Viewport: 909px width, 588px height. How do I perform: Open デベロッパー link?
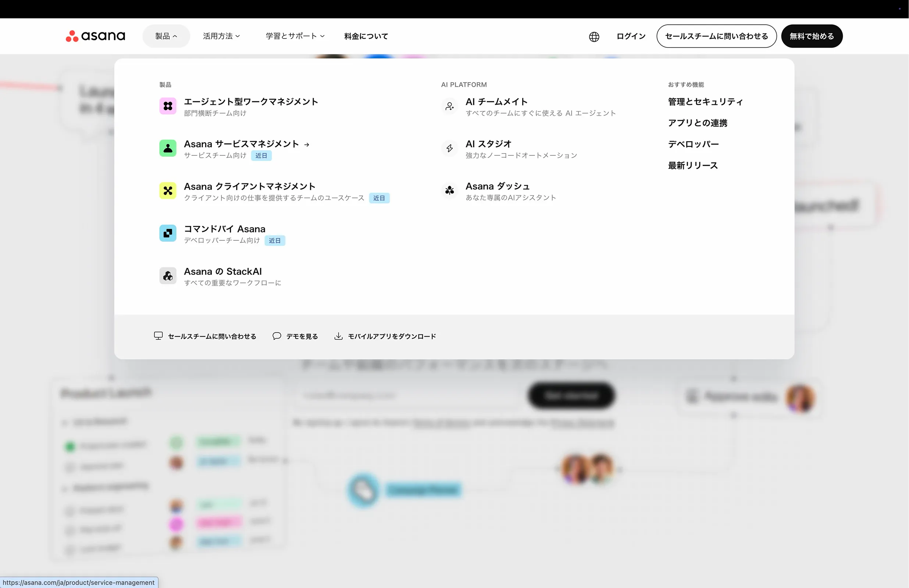[x=693, y=144]
